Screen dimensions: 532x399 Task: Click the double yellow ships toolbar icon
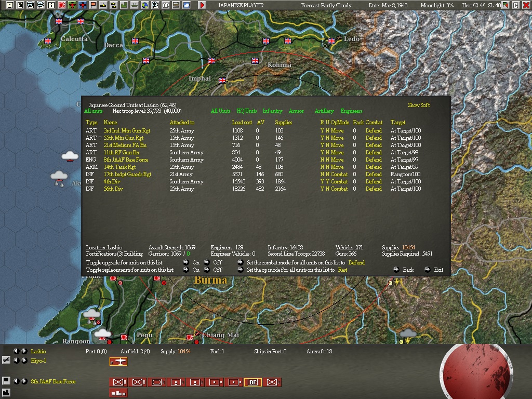(x=114, y=5)
